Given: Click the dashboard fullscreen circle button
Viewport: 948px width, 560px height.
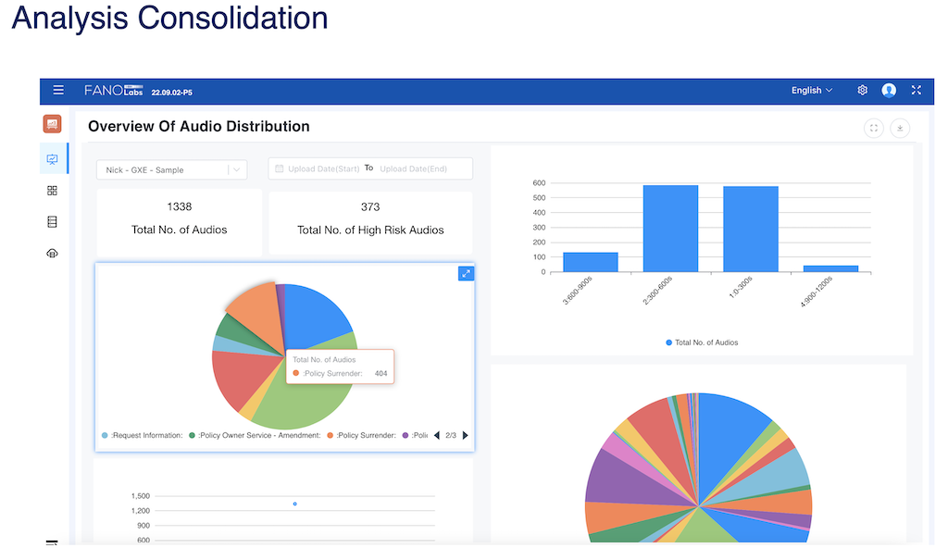Looking at the screenshot, I should [874, 129].
